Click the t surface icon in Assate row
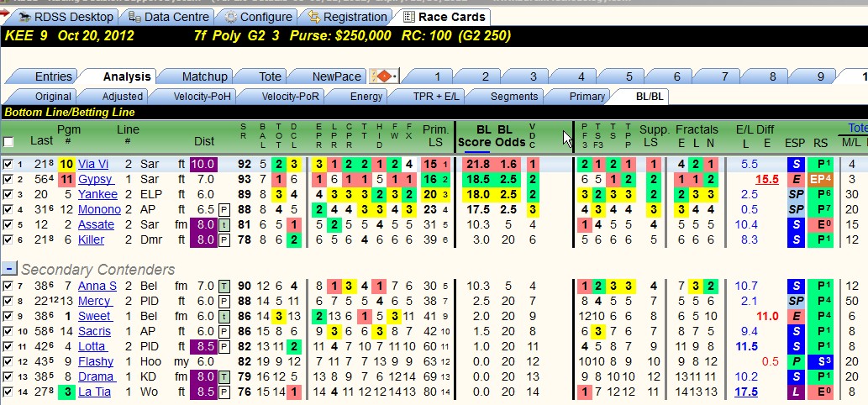This screenshot has width=868, height=405. [x=224, y=224]
